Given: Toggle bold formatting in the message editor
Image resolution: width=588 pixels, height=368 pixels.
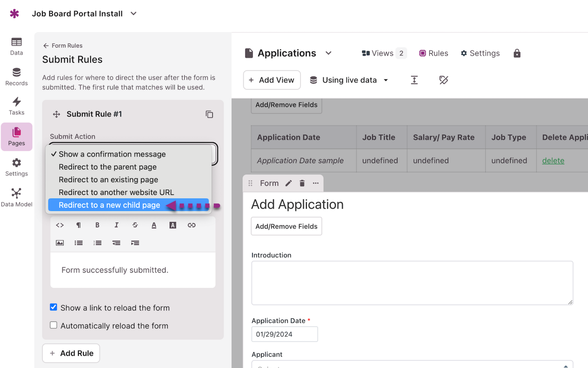Looking at the screenshot, I should (x=97, y=225).
